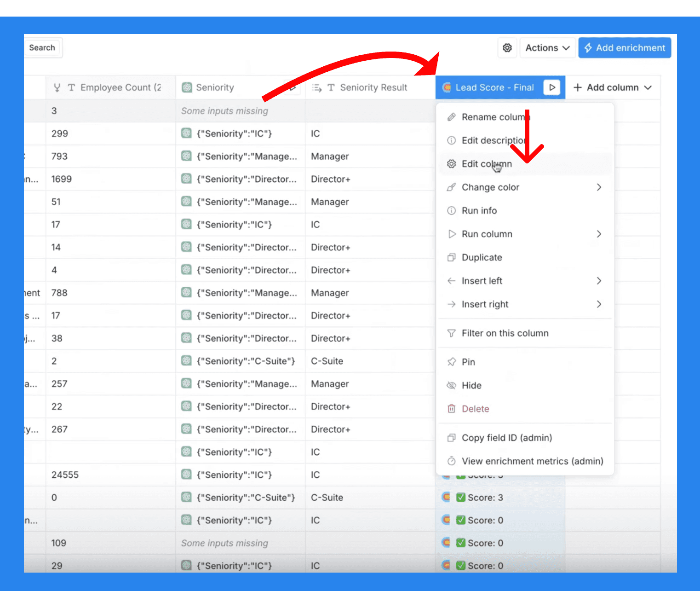Click the Director+ result next to 267
The width and height of the screenshot is (700, 591).
click(x=370, y=429)
